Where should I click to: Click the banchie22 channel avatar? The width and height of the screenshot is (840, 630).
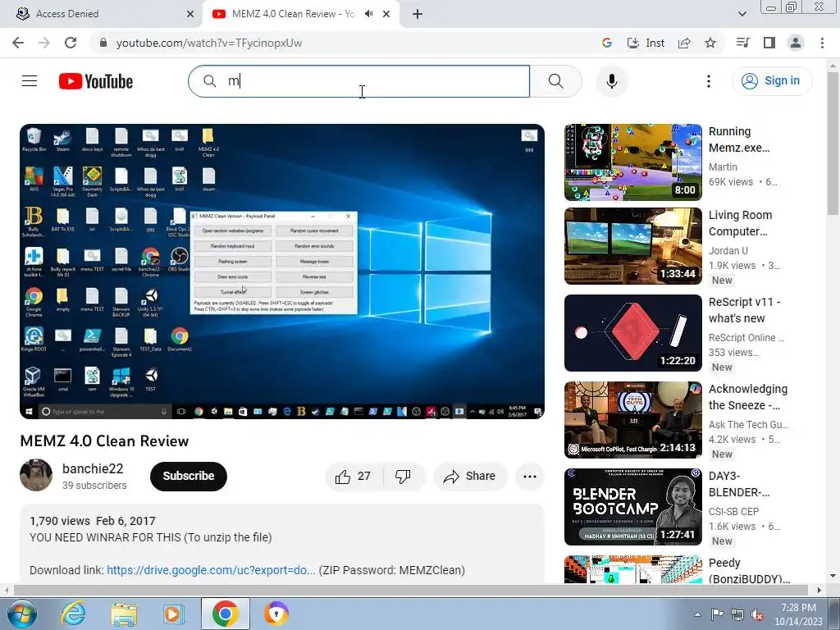[x=36, y=475]
